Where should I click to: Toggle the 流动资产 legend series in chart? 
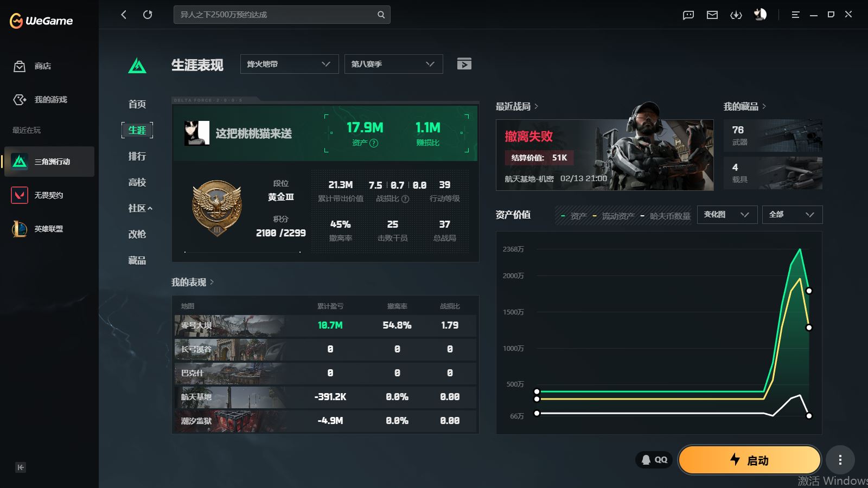pos(614,216)
